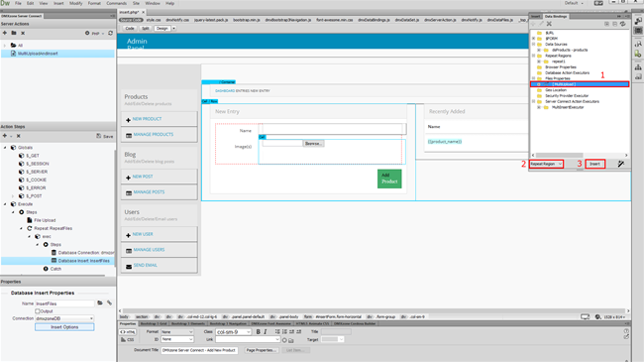Edit the Name field showing InsertFiles

pos(64,303)
